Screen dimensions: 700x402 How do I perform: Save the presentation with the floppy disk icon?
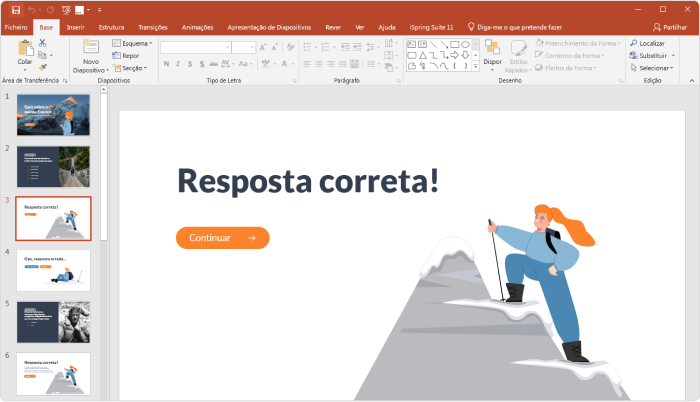16,10
